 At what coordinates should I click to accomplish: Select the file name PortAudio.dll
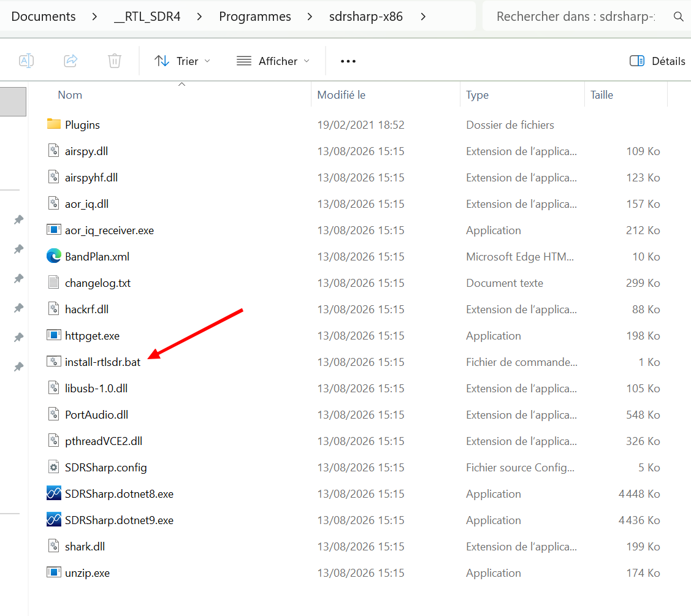(x=96, y=414)
